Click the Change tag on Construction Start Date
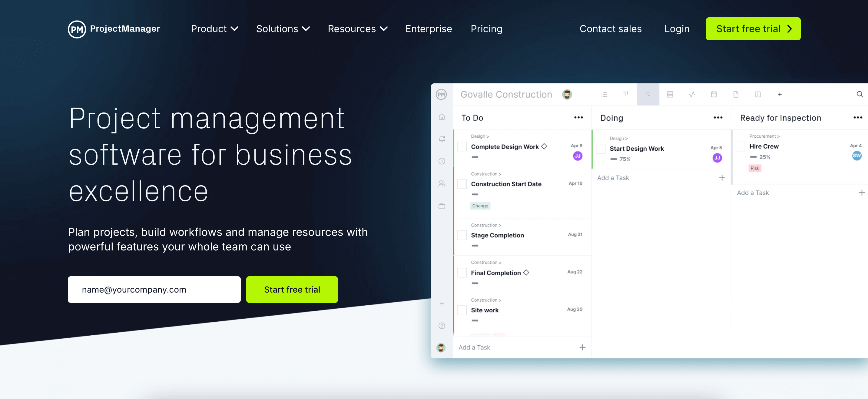 [x=480, y=206]
